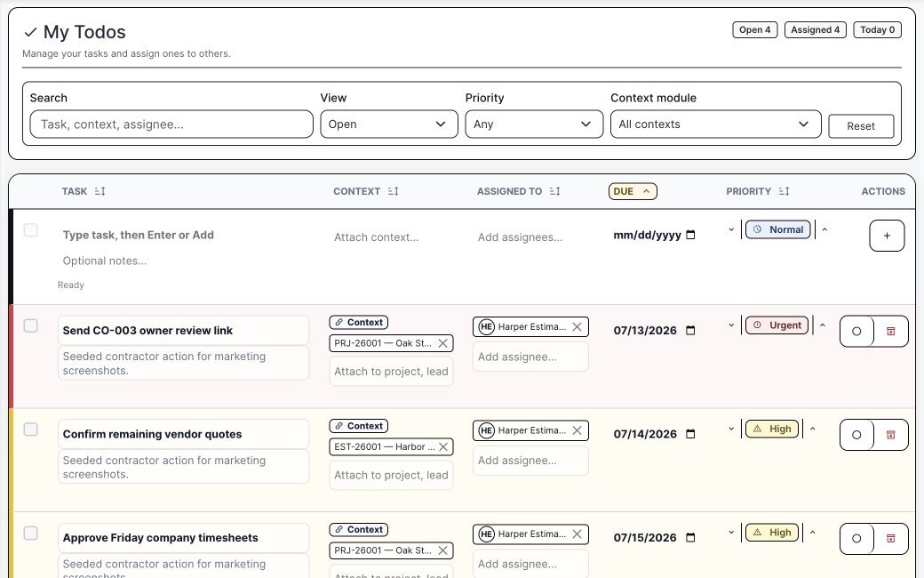This screenshot has width=924, height=578.
Task: Sort by the Task column sort icon
Action: pyautogui.click(x=100, y=191)
